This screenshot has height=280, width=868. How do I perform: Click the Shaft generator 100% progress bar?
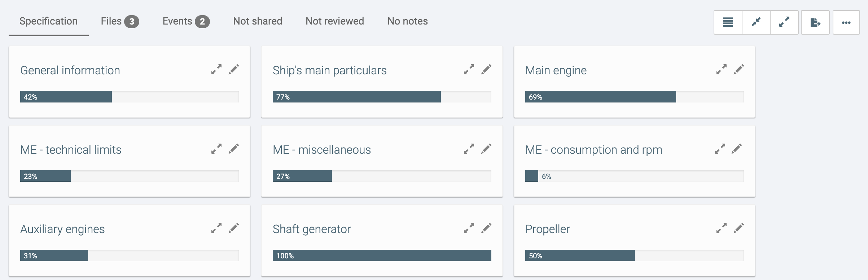point(382,255)
